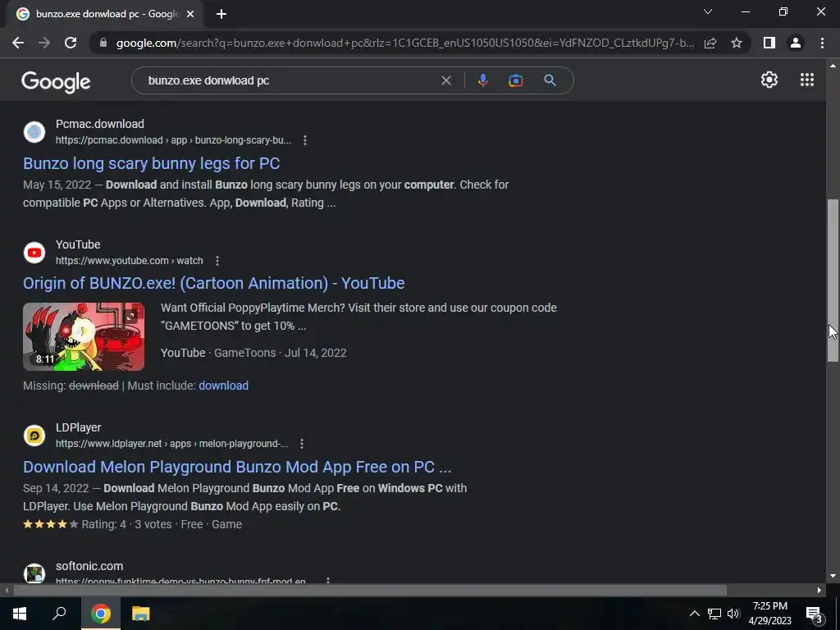Open the Chrome profile menu
The width and height of the screenshot is (840, 630).
click(796, 43)
